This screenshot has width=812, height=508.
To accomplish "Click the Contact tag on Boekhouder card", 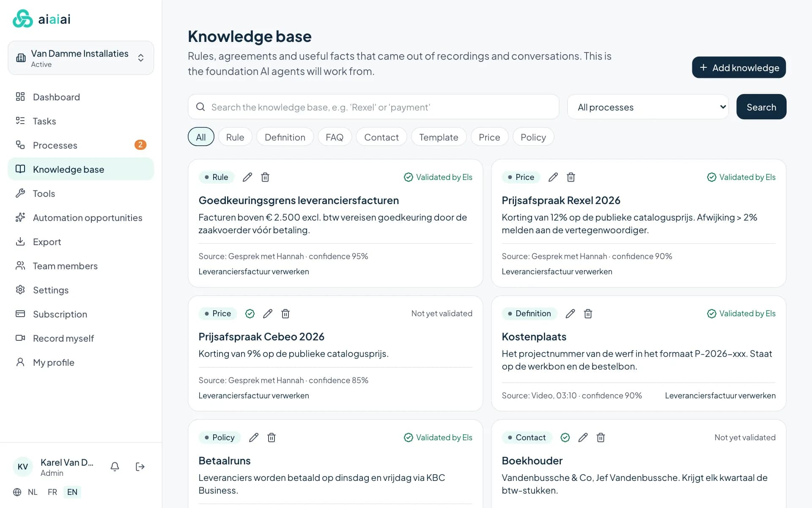I will coord(527,437).
